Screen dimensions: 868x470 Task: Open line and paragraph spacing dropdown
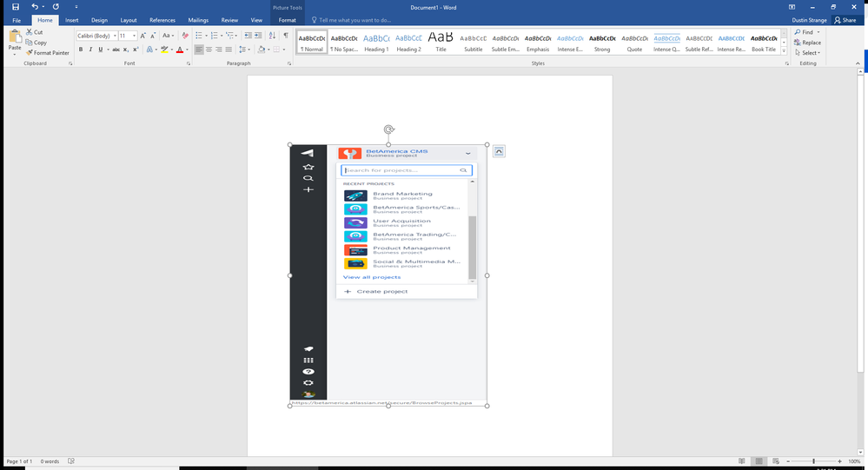point(243,50)
